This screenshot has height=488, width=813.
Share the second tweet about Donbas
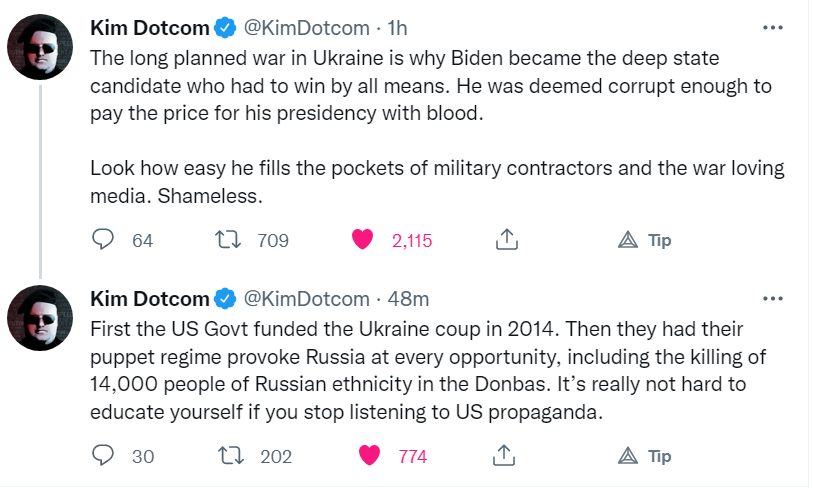[506, 456]
